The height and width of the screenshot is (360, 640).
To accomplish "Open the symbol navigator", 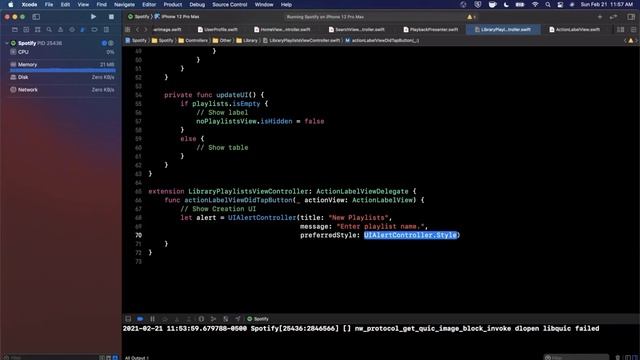I will click(x=38, y=29).
